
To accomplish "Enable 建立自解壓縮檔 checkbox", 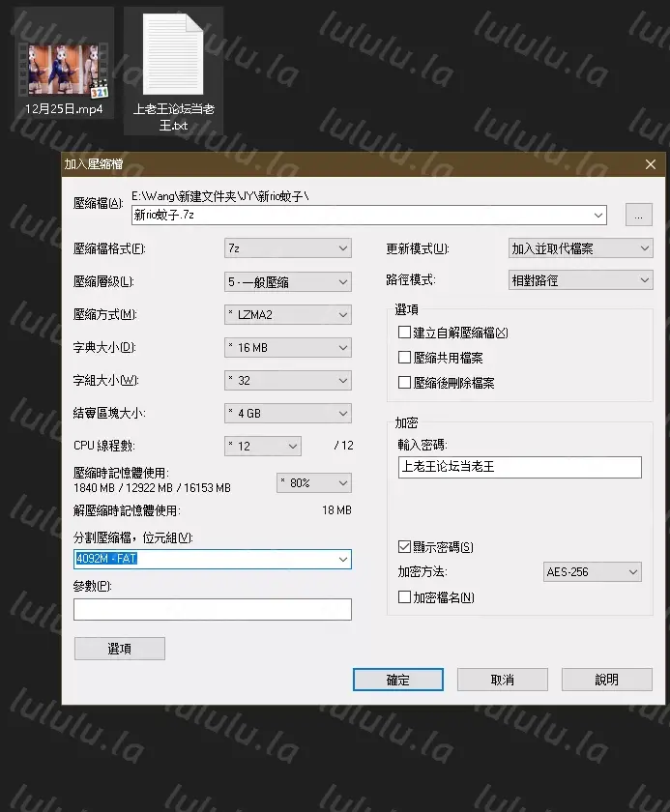I will [x=404, y=333].
